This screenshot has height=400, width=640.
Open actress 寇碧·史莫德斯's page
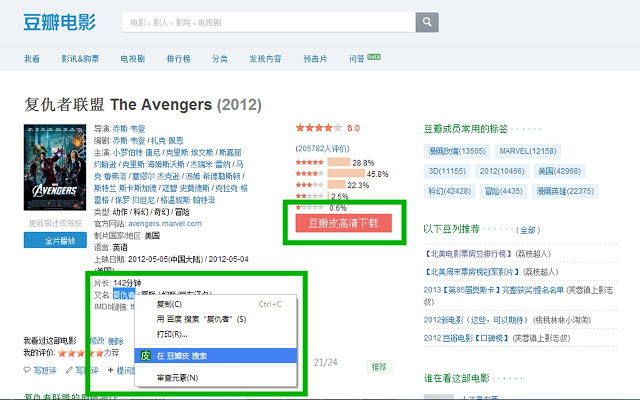186,188
